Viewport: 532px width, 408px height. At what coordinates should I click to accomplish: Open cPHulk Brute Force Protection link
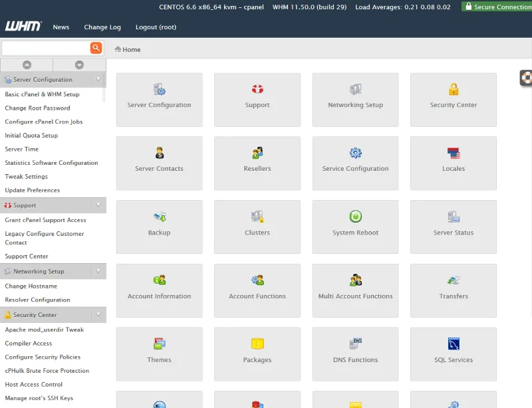tap(47, 371)
